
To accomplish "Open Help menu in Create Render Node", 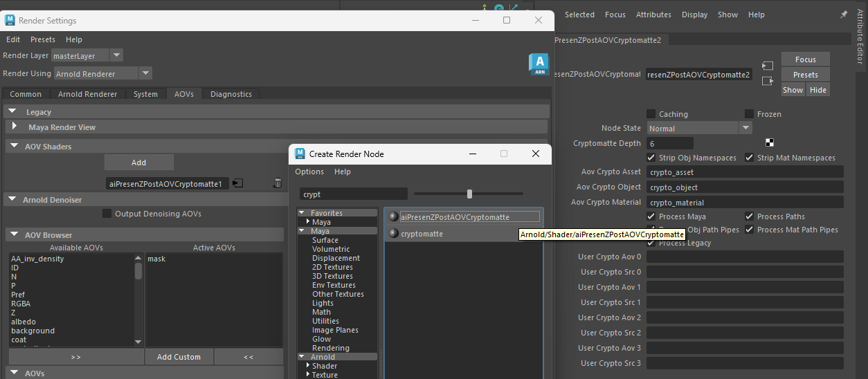I will pos(343,172).
